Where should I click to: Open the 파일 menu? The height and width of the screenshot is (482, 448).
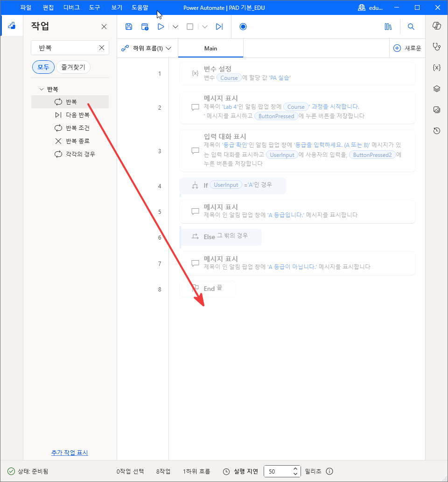[x=26, y=7]
